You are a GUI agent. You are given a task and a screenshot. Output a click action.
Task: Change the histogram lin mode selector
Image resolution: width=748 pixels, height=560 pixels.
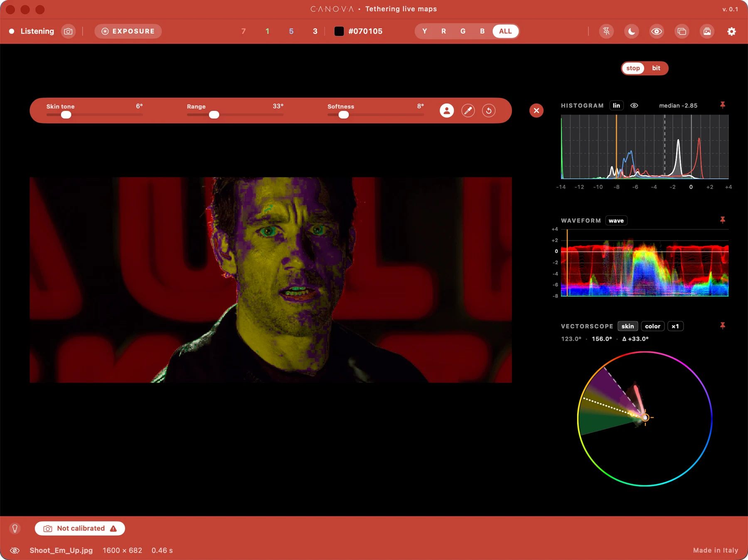point(616,106)
